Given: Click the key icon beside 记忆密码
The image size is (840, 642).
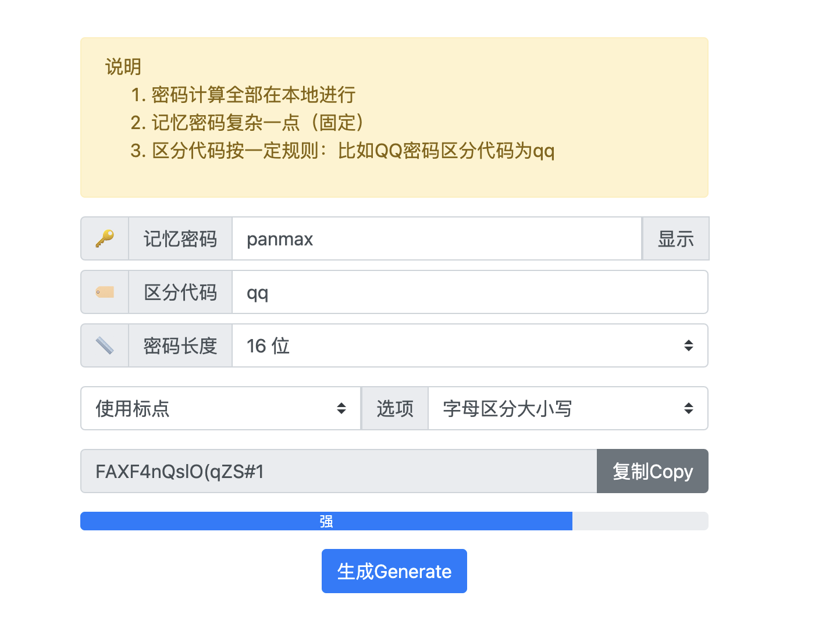Looking at the screenshot, I should tap(105, 238).
